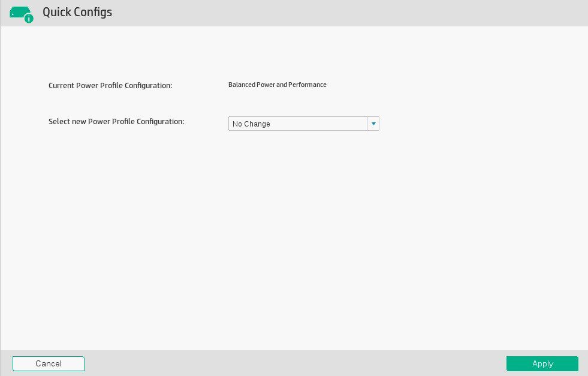This screenshot has height=376, width=588.
Task: Select the green thin-client icon in the header
Action: tap(19, 11)
